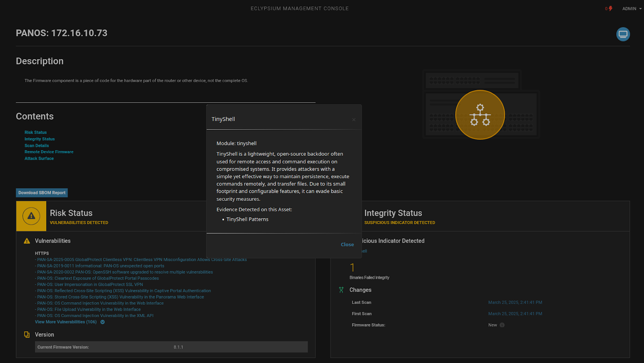Click the Risk Status warning icon
The image size is (644, 363).
coord(31,216)
